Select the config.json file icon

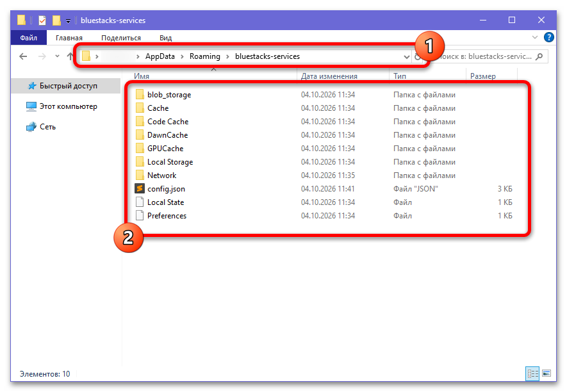(x=140, y=189)
